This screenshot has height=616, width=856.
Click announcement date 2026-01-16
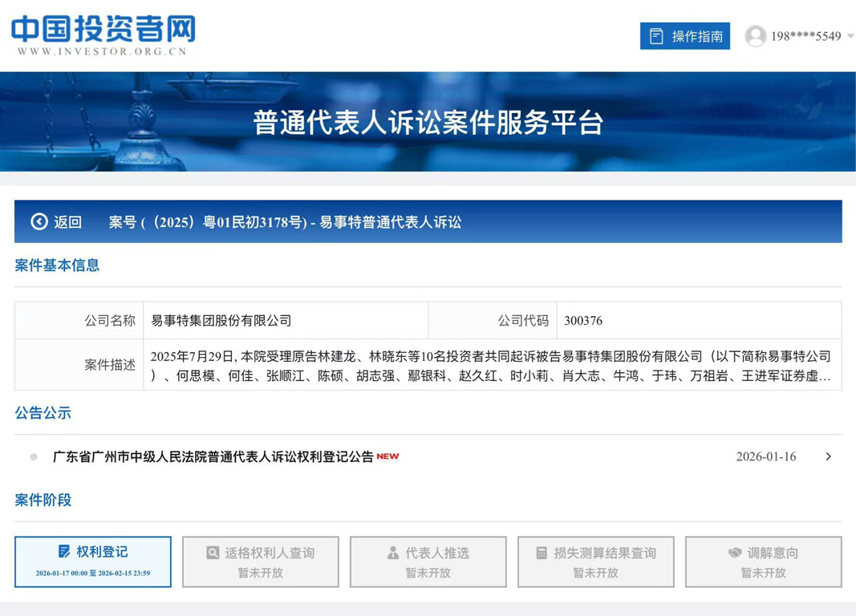[766, 456]
